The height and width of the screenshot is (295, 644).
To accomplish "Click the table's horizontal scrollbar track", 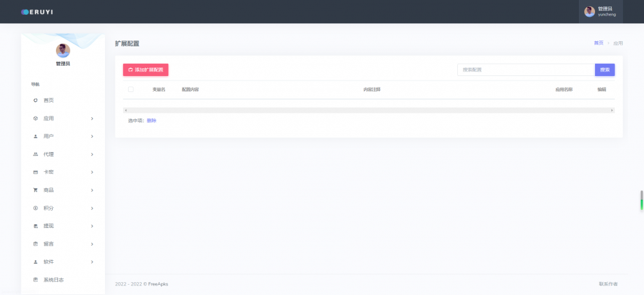I will click(368, 111).
